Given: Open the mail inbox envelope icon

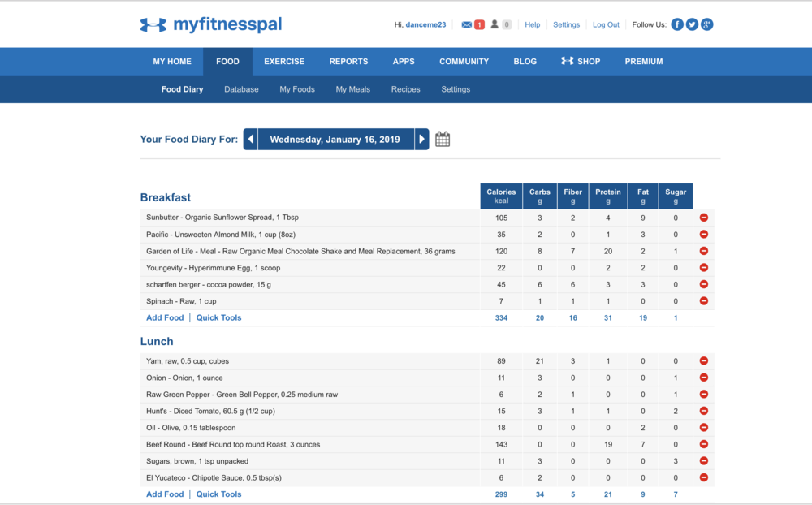Looking at the screenshot, I should (466, 24).
